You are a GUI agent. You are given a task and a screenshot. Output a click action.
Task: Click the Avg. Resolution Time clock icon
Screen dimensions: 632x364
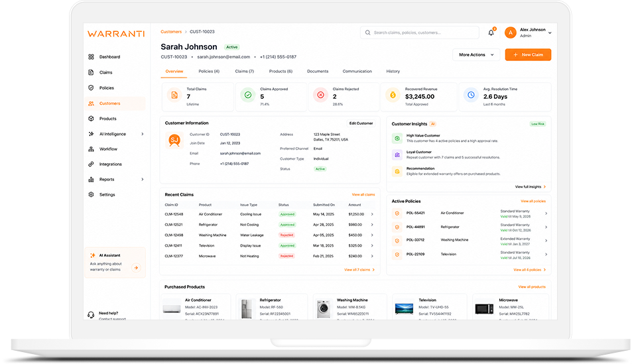tap(471, 95)
